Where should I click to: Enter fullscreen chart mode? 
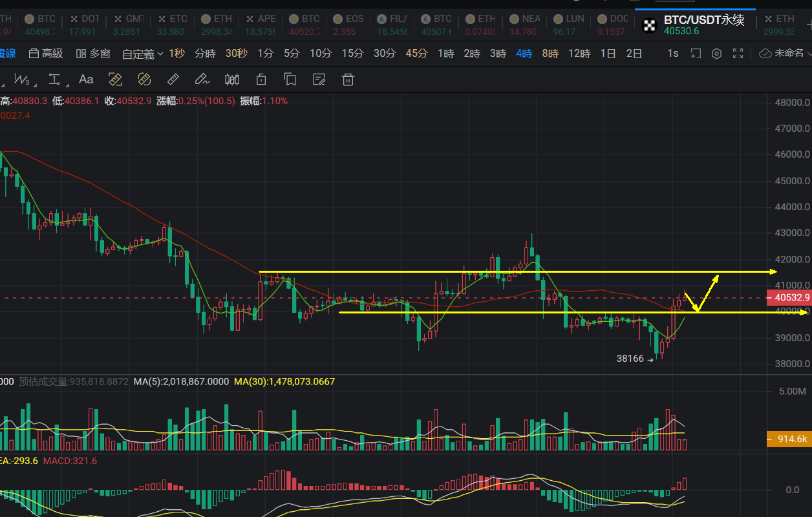[738, 54]
